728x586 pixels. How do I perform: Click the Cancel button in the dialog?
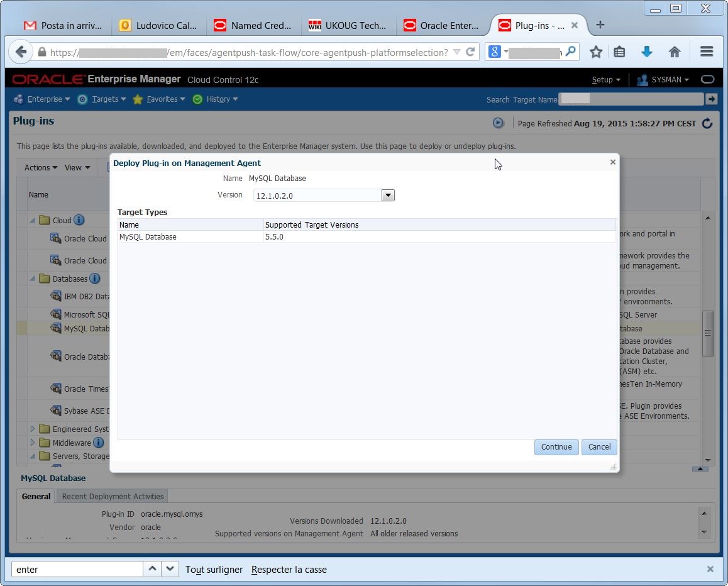599,446
